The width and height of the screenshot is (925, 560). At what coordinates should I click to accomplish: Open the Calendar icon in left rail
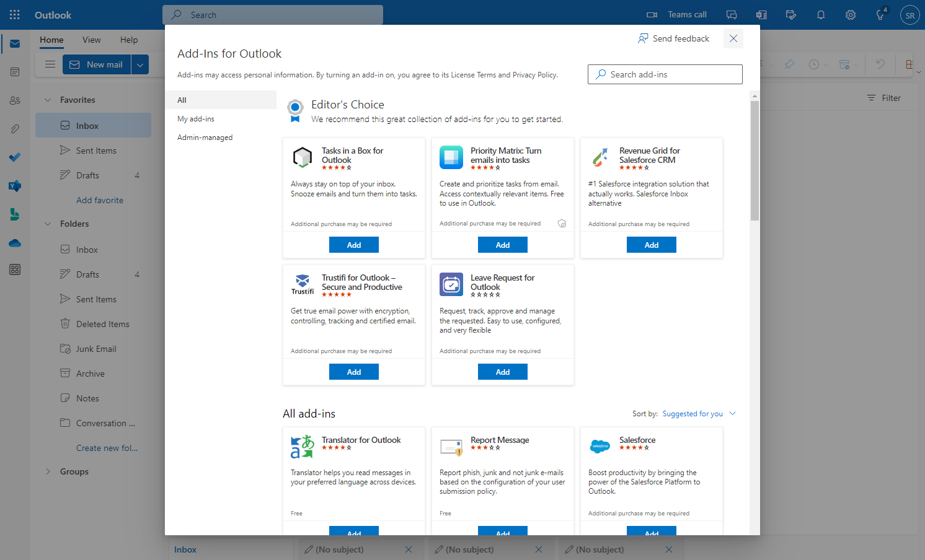pos(15,72)
